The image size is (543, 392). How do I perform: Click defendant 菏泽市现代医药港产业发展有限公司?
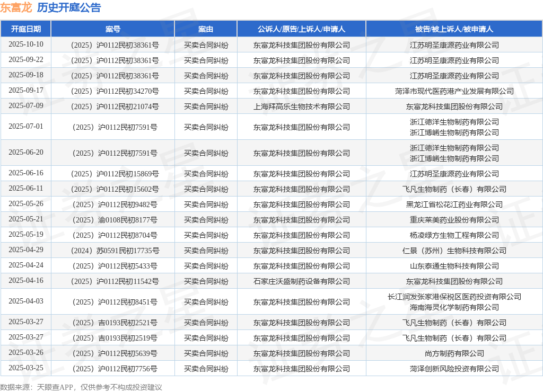pos(454,91)
